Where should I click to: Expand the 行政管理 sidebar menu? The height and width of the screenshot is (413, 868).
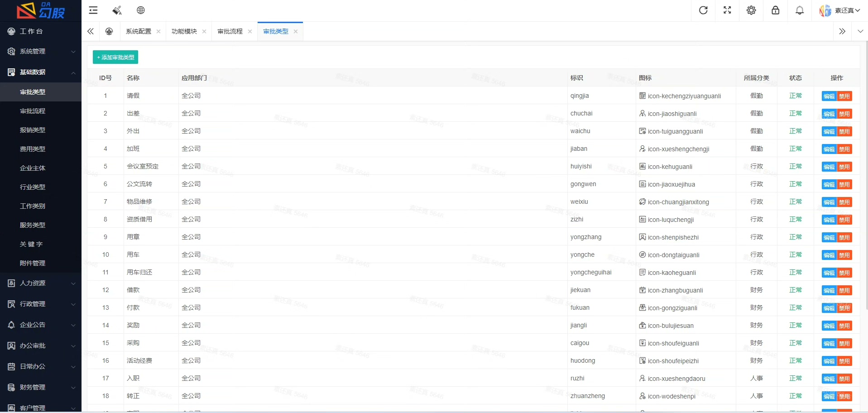(x=41, y=304)
